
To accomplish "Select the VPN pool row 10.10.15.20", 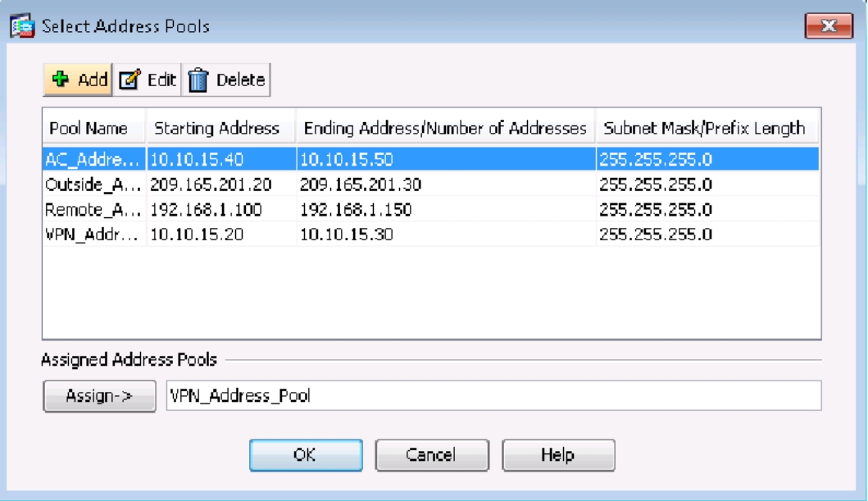I will point(195,235).
